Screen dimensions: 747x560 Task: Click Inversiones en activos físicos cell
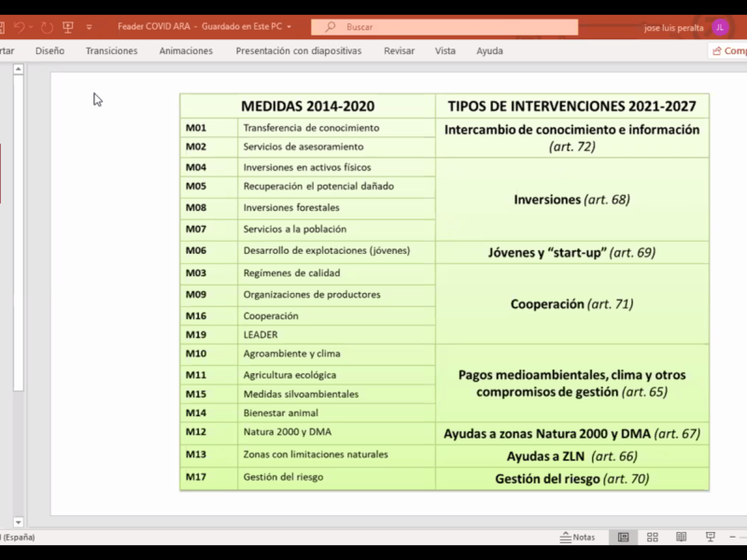coord(336,167)
